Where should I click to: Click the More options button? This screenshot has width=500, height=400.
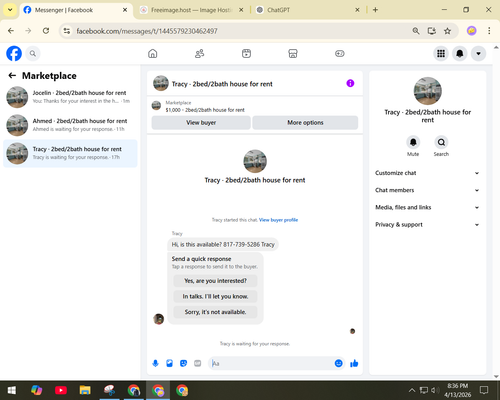click(305, 123)
